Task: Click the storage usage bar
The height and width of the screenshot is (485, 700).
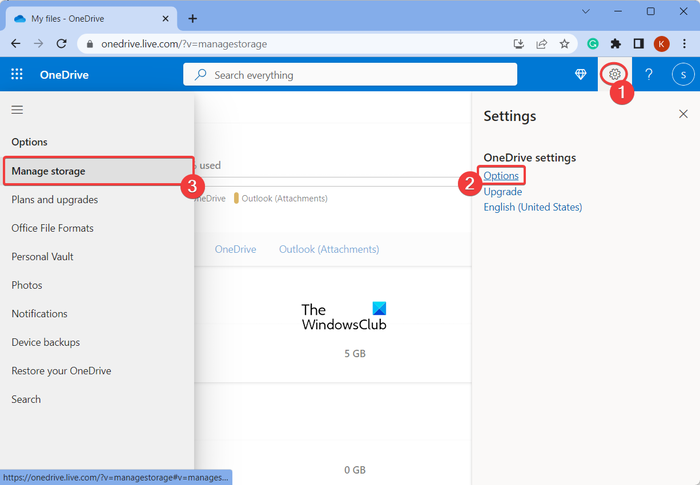Action: coord(333,182)
